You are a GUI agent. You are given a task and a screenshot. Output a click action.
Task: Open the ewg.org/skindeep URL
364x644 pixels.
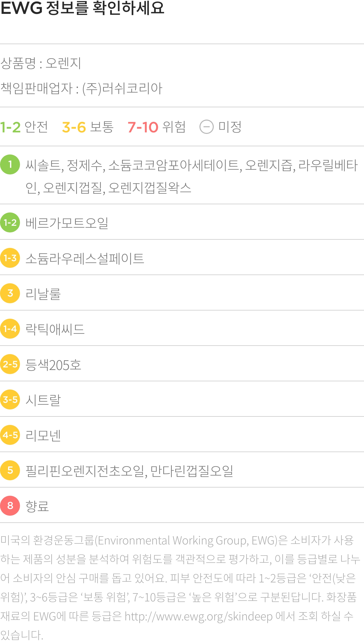[x=199, y=616]
